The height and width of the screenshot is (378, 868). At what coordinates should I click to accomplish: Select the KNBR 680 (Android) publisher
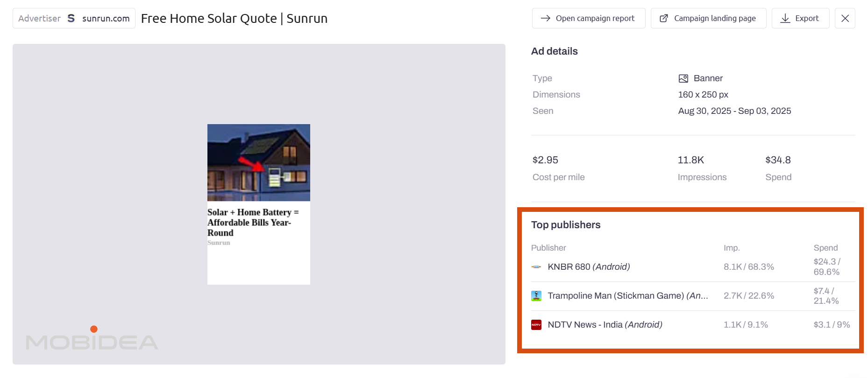(x=589, y=267)
